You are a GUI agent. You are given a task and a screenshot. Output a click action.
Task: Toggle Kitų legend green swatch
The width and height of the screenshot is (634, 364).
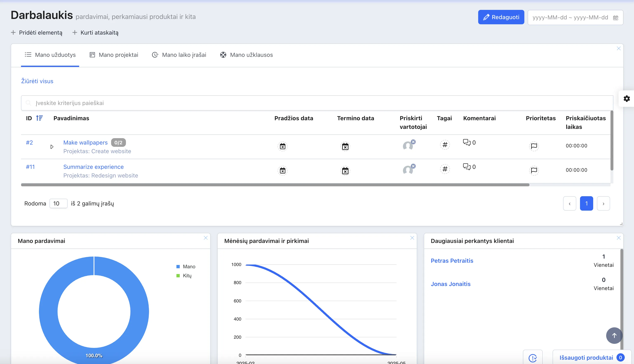[178, 275]
